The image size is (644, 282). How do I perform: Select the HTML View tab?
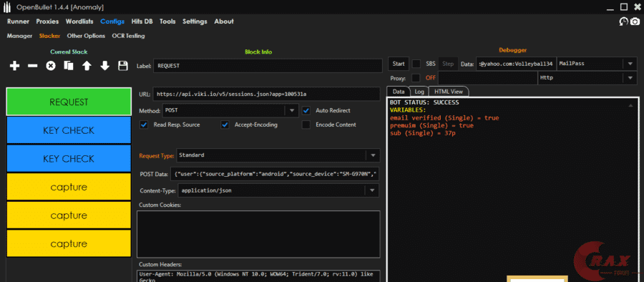(449, 92)
